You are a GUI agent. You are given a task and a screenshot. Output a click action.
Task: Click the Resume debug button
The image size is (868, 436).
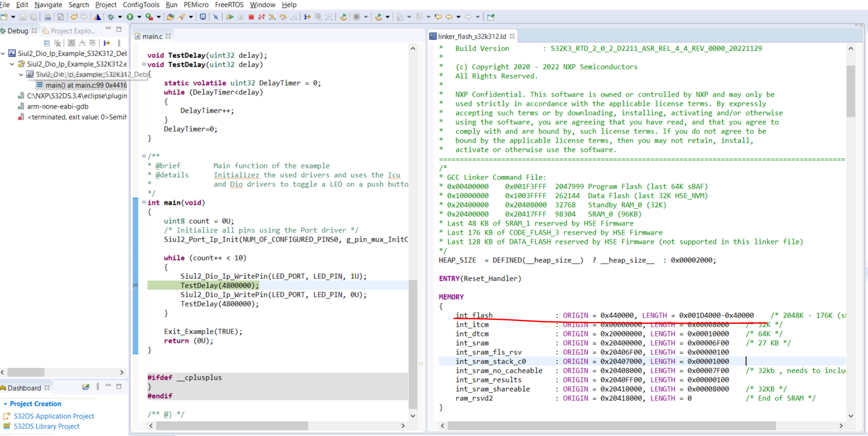point(230,17)
